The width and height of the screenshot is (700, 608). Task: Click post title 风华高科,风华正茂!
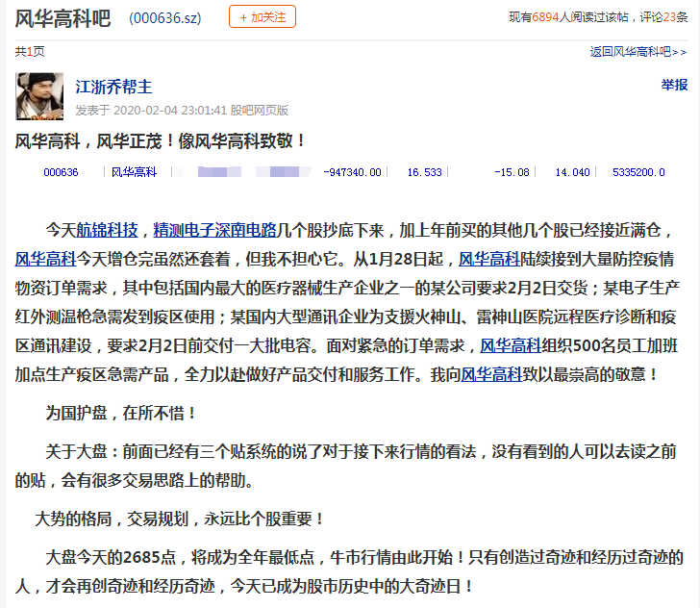(160, 141)
